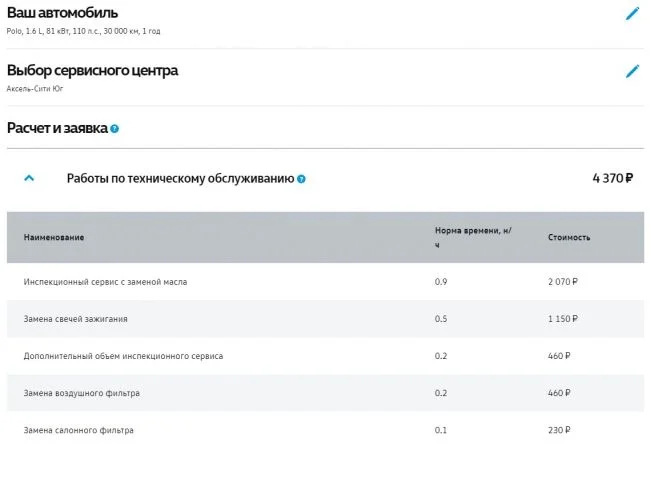Click the "Наименование" column header
Screen dimensions: 650x480
[x=54, y=237]
